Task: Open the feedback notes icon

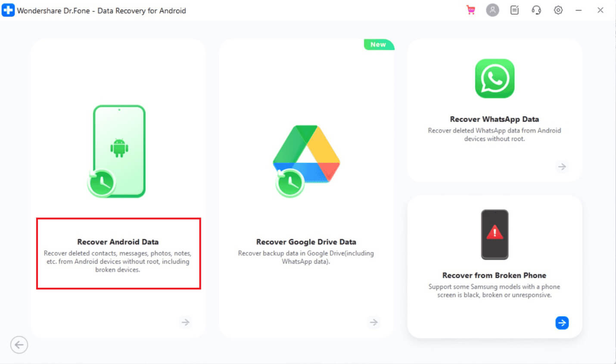Action: pos(514,10)
